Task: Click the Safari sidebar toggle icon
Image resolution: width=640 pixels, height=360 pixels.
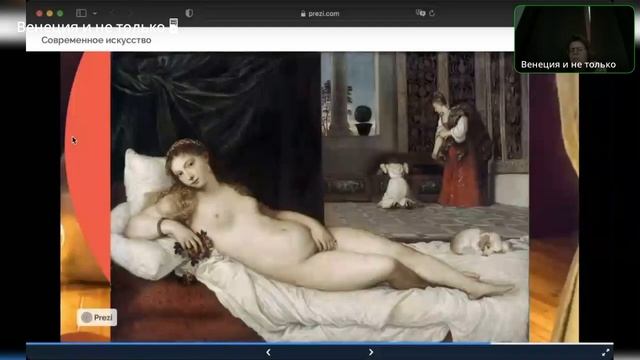Action: tap(81, 13)
